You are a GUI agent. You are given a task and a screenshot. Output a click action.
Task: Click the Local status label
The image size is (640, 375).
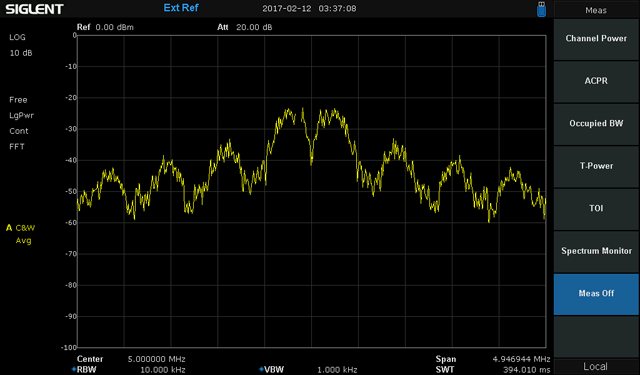coord(596,366)
